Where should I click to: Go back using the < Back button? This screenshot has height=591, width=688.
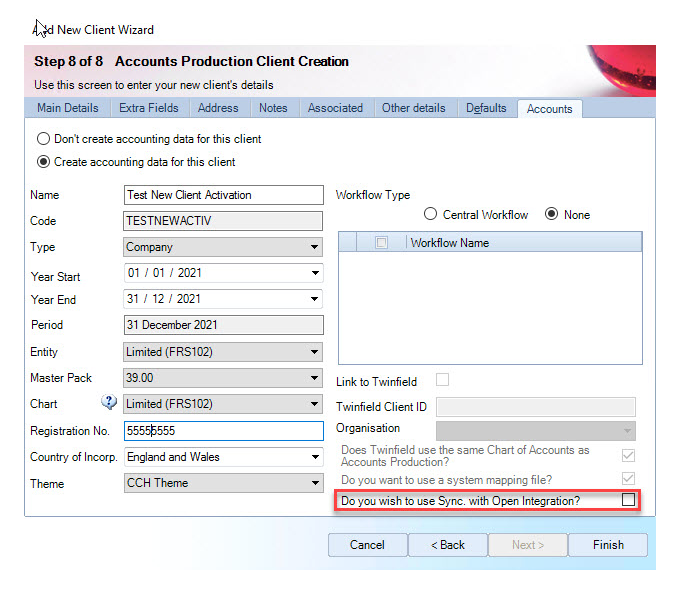tap(447, 545)
